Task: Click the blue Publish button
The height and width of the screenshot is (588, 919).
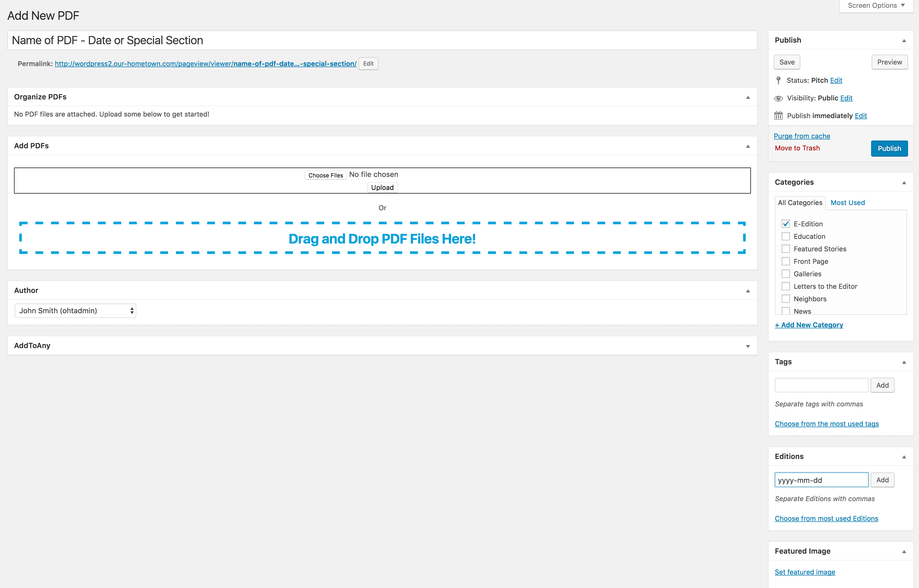Action: [x=889, y=149]
